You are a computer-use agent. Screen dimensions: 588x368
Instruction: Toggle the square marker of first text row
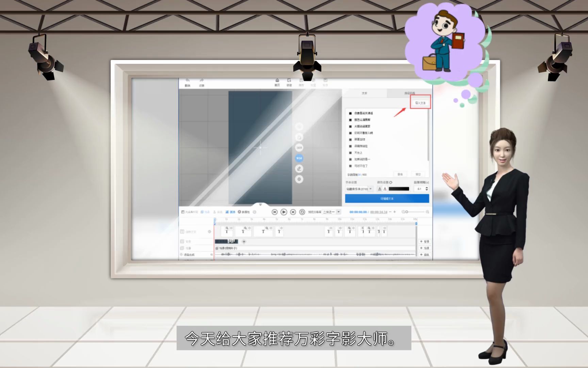350,113
